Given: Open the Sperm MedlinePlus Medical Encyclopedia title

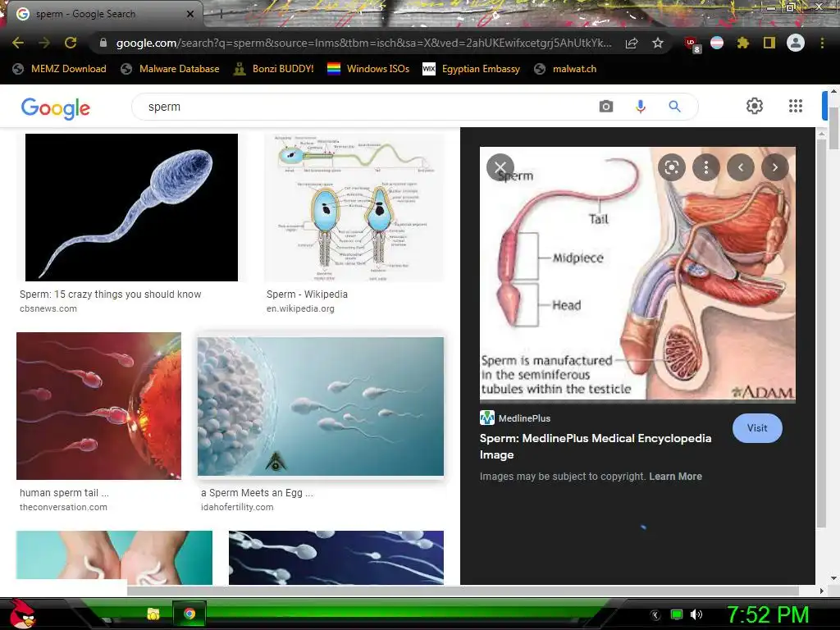Looking at the screenshot, I should point(596,446).
